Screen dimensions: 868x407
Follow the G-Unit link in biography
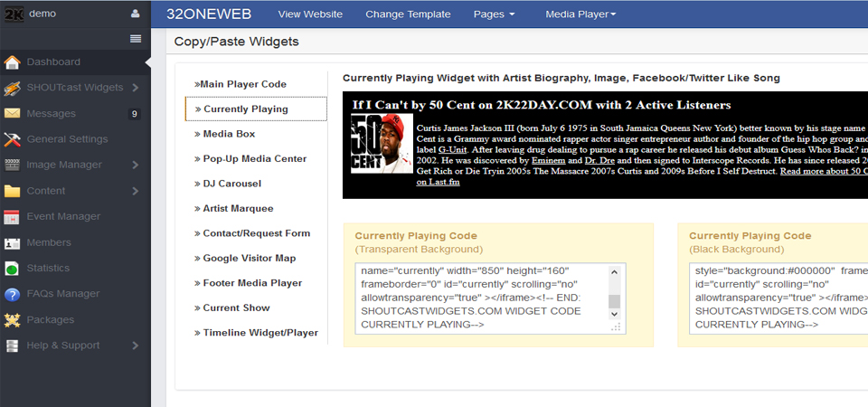[453, 149]
